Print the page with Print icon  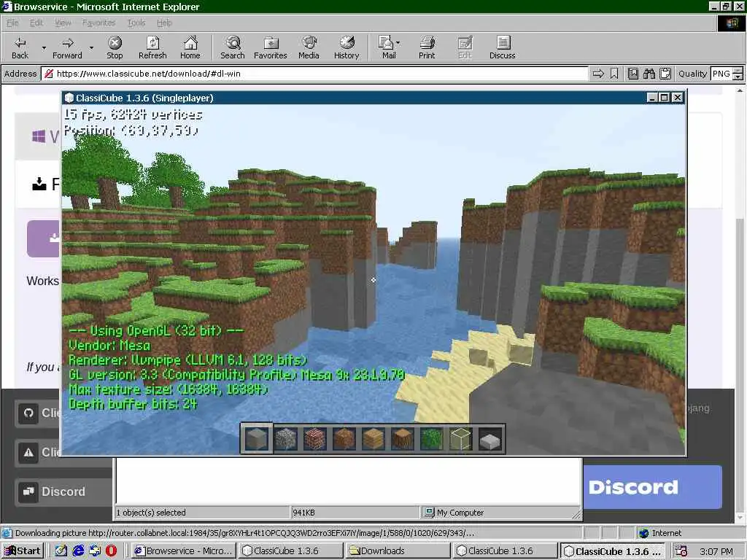427,43
